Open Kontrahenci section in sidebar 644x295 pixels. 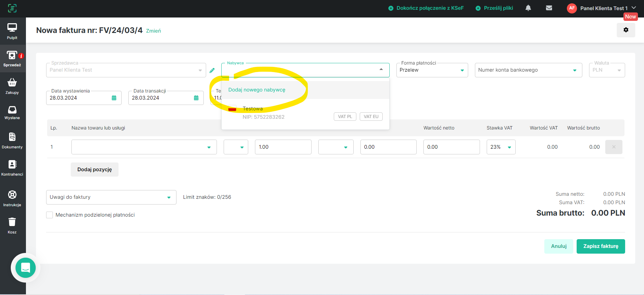(x=12, y=168)
